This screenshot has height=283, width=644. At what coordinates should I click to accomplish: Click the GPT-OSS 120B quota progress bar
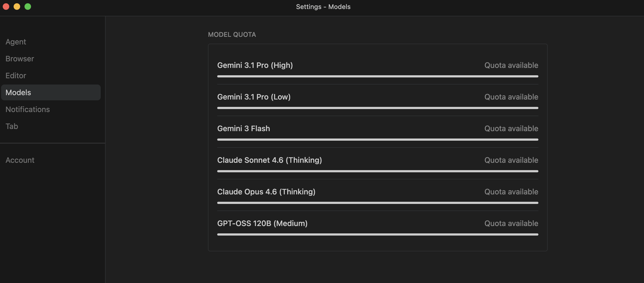pyautogui.click(x=378, y=234)
